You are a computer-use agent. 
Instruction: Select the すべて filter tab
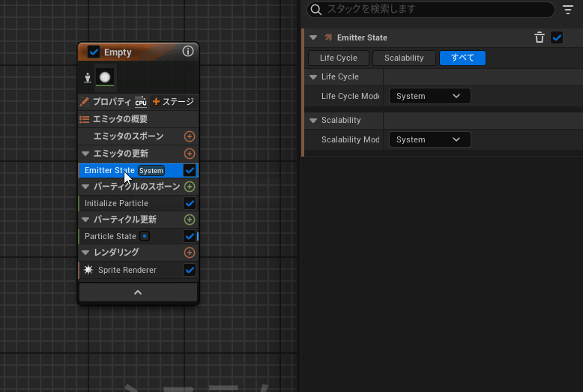[462, 58]
